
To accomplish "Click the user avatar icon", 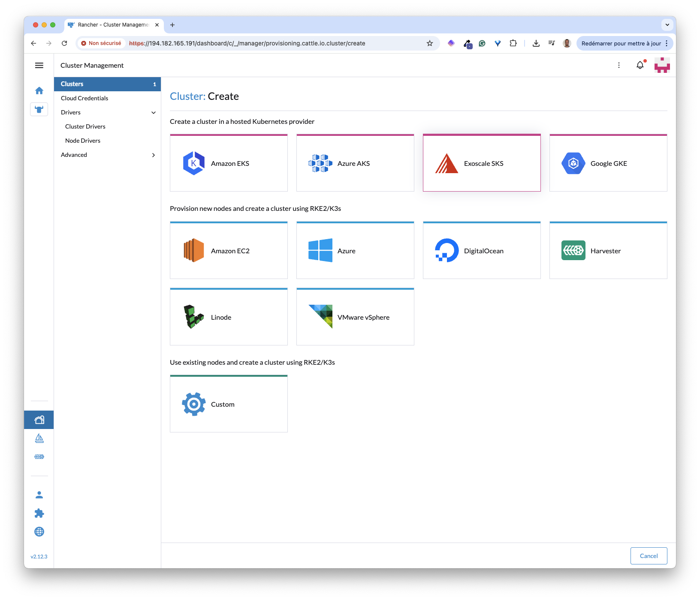I will click(x=662, y=65).
